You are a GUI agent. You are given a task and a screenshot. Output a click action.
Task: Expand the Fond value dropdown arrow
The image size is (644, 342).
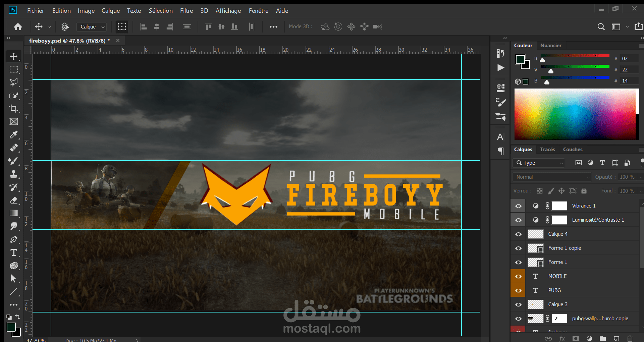(641, 191)
